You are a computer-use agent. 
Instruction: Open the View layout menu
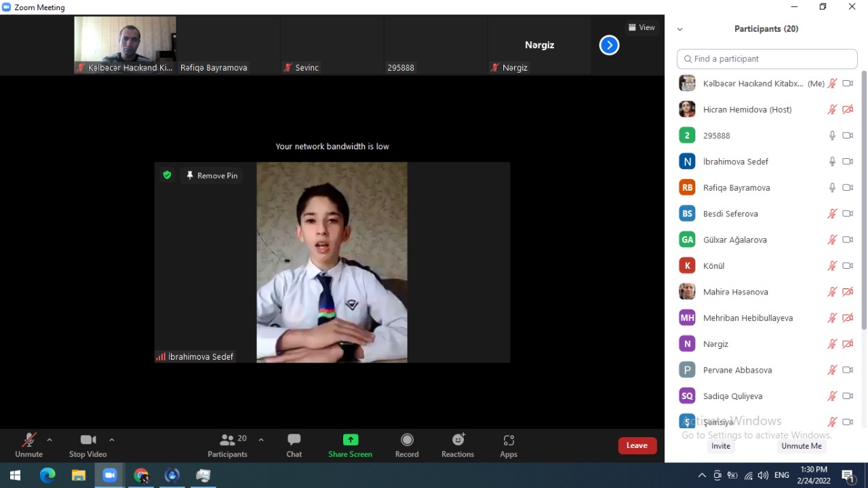coord(642,28)
